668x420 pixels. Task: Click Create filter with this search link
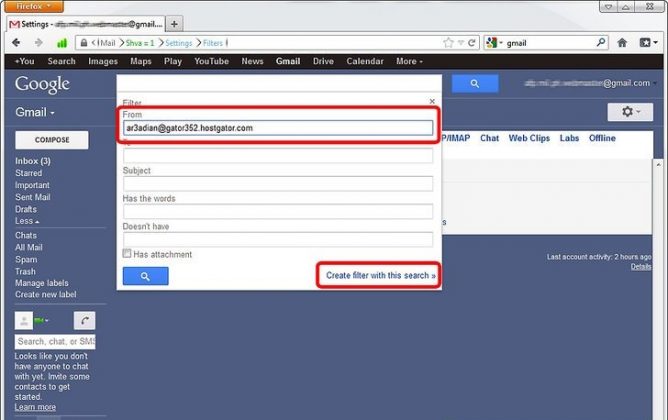coord(381,275)
